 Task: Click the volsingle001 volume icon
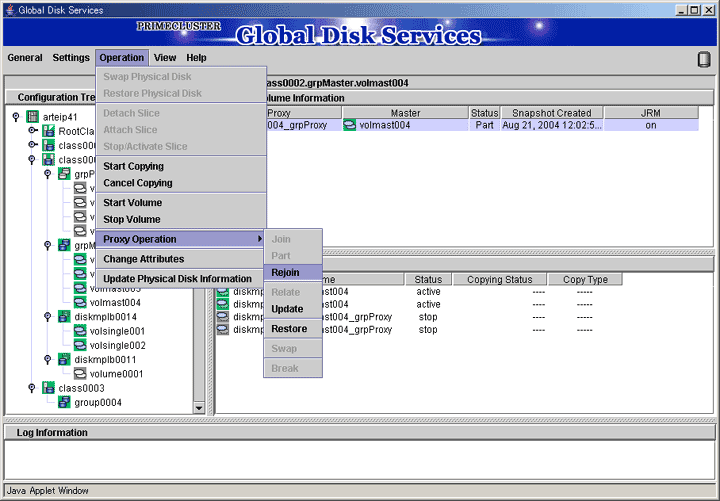coord(80,331)
